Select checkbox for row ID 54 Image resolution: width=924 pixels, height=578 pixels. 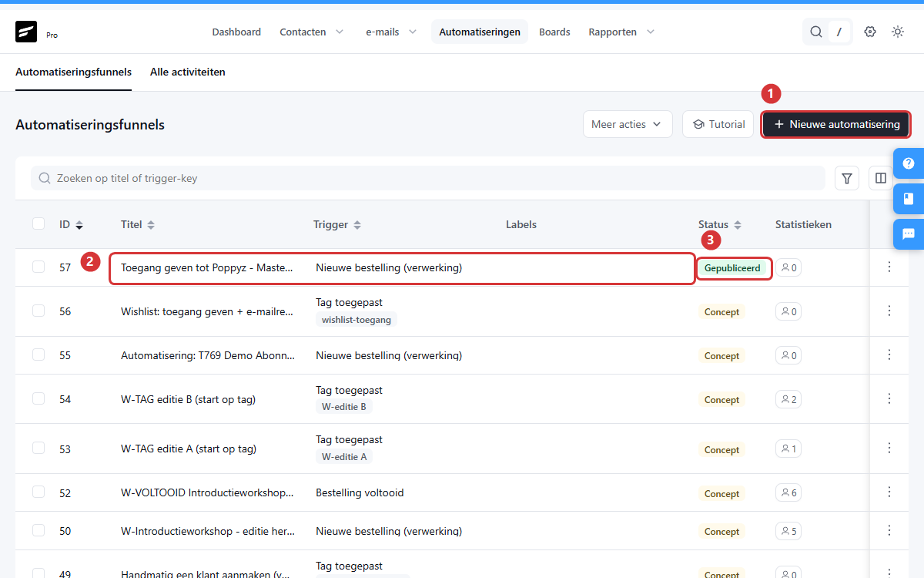point(38,398)
